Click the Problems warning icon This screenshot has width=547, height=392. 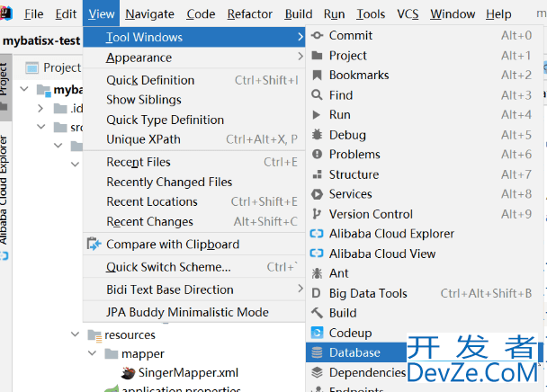317,154
